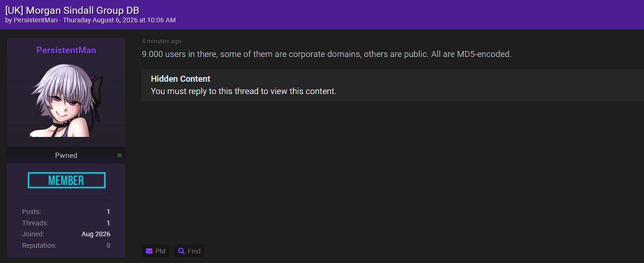The height and width of the screenshot is (263, 644).
Task: Send a private message with PM button
Action: pyautogui.click(x=156, y=251)
